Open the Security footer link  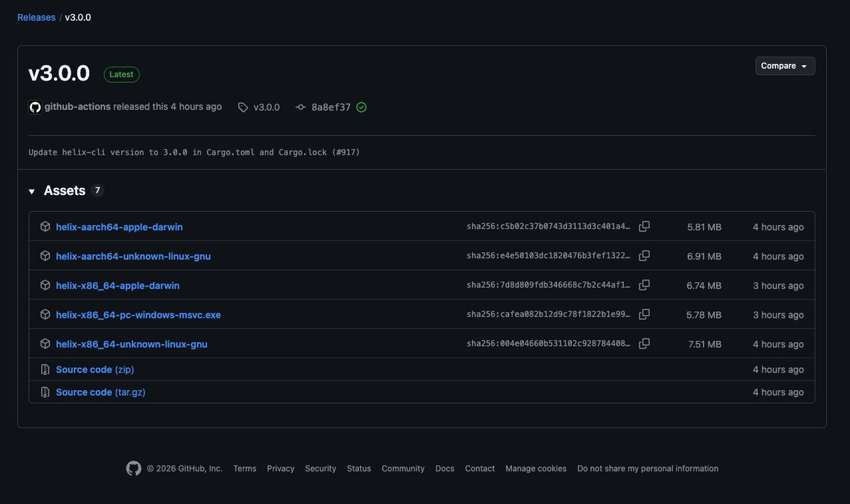tap(320, 469)
